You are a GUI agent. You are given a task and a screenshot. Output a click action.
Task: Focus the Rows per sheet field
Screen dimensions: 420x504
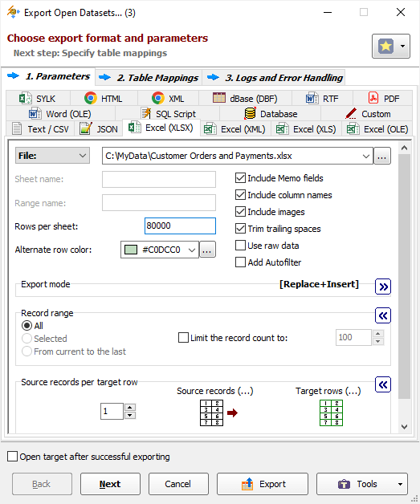tap(180, 226)
